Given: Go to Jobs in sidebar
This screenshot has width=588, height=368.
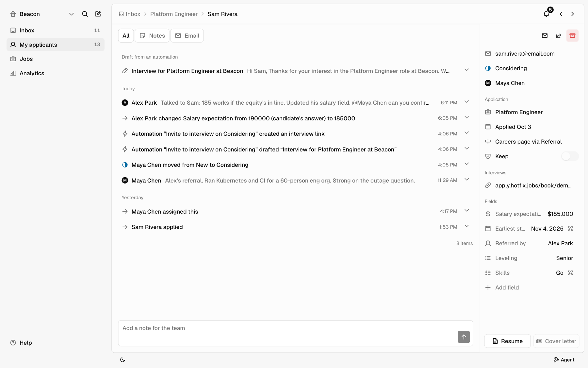Looking at the screenshot, I should point(56,59).
